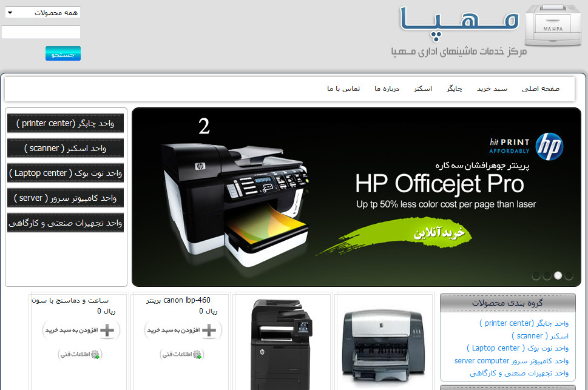Open the صفحه اصلی menu item
Image resolution: width=588 pixels, height=390 pixels.
541,89
